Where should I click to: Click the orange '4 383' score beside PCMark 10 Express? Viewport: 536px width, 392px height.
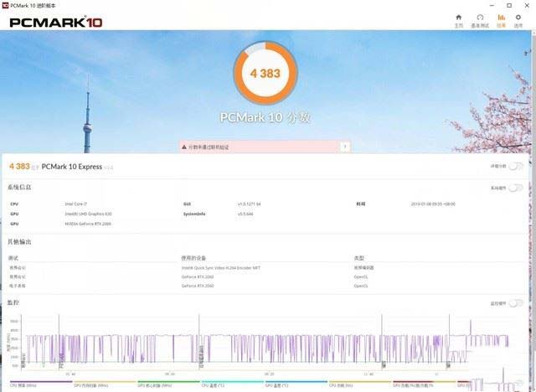[19, 166]
